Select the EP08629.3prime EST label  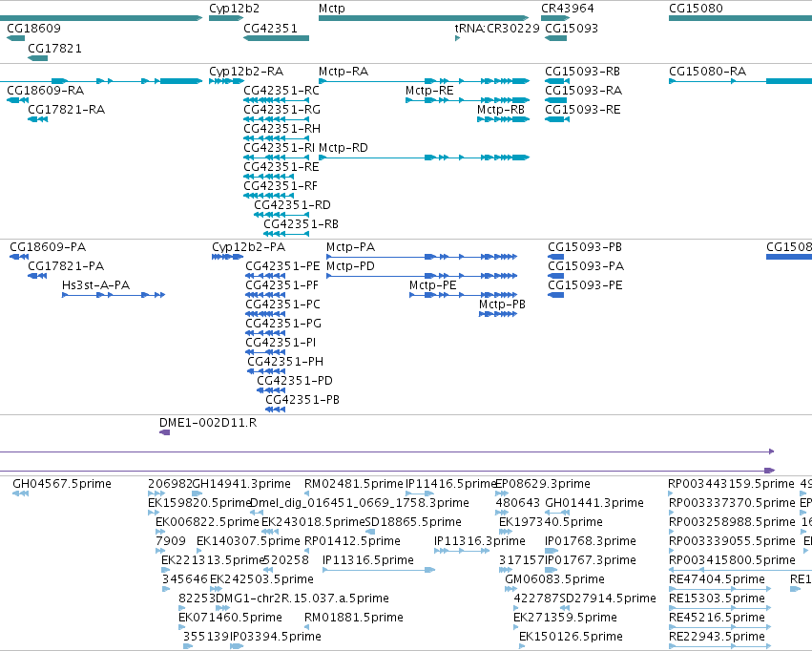tap(543, 484)
